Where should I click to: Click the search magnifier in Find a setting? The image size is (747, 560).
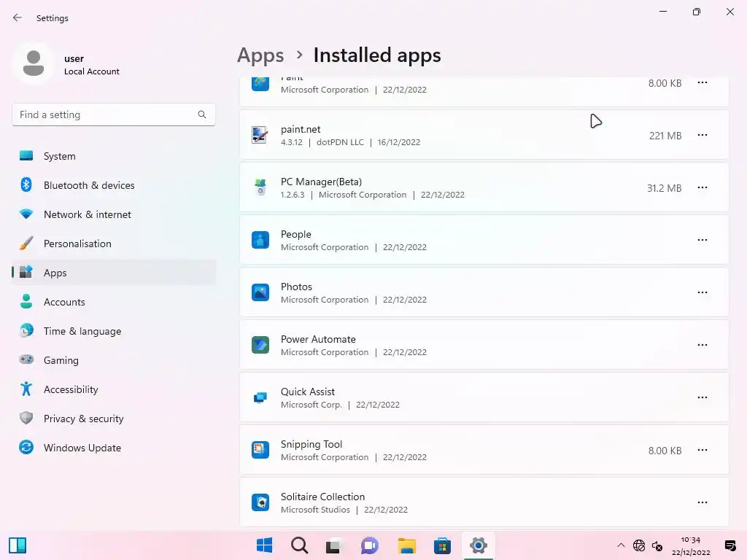pos(202,114)
